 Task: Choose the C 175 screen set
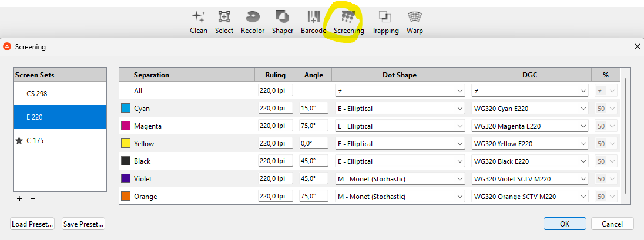click(x=60, y=141)
